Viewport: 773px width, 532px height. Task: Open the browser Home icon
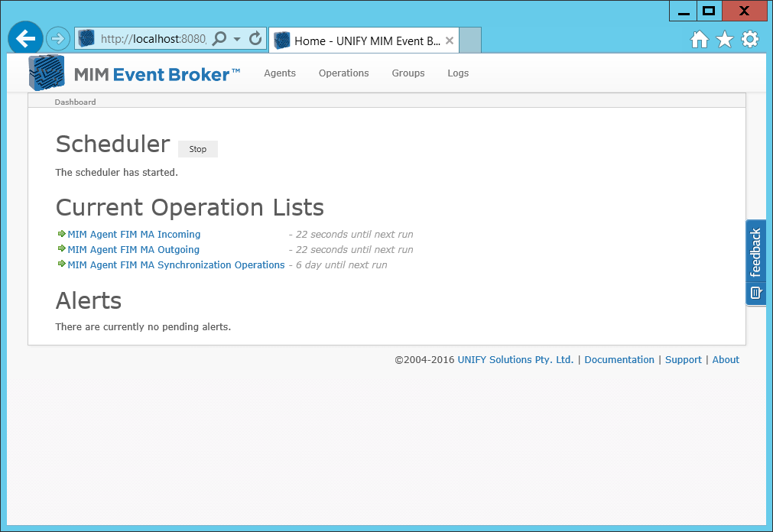(699, 40)
